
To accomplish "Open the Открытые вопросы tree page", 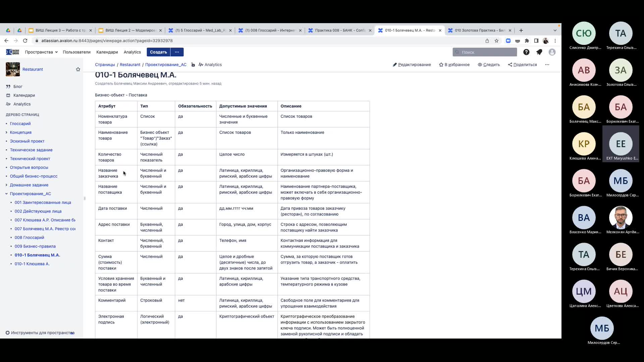I will coord(29,167).
